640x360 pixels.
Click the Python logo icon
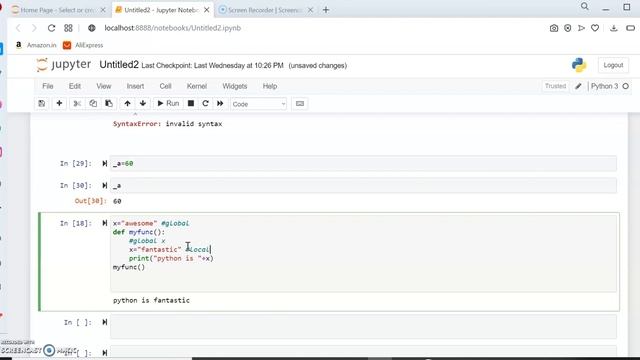[x=579, y=65]
